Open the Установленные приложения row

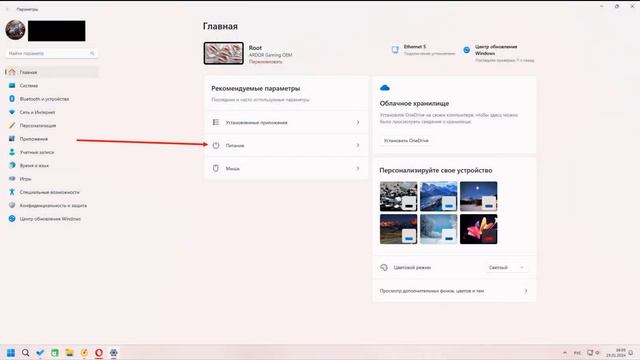tap(286, 122)
